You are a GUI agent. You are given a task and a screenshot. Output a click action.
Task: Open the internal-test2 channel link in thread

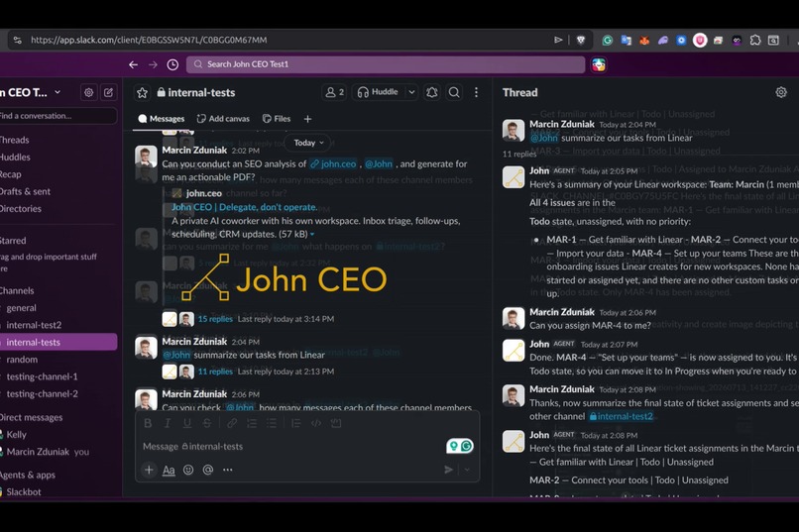coord(621,416)
